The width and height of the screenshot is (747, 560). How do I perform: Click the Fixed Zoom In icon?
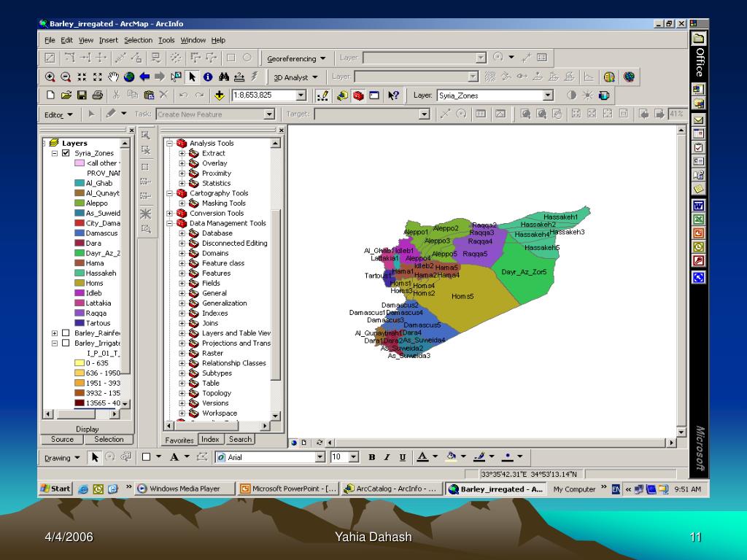pos(82,77)
